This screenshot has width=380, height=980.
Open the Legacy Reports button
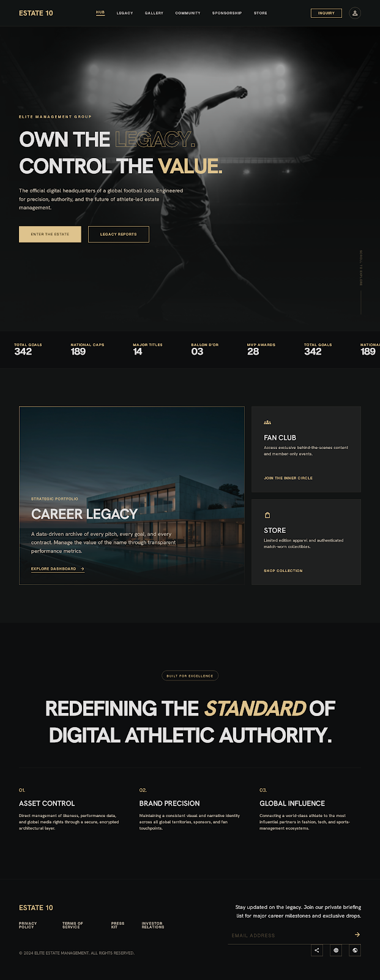tap(119, 234)
